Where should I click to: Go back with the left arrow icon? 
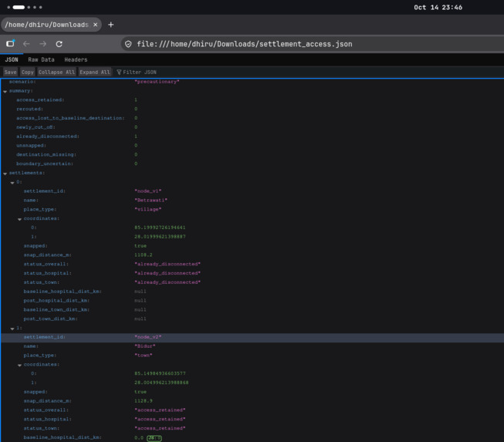[x=26, y=44]
